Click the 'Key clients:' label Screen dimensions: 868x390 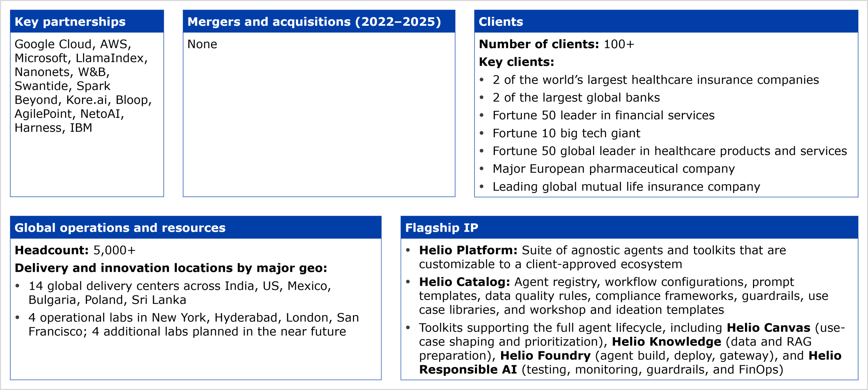(516, 62)
